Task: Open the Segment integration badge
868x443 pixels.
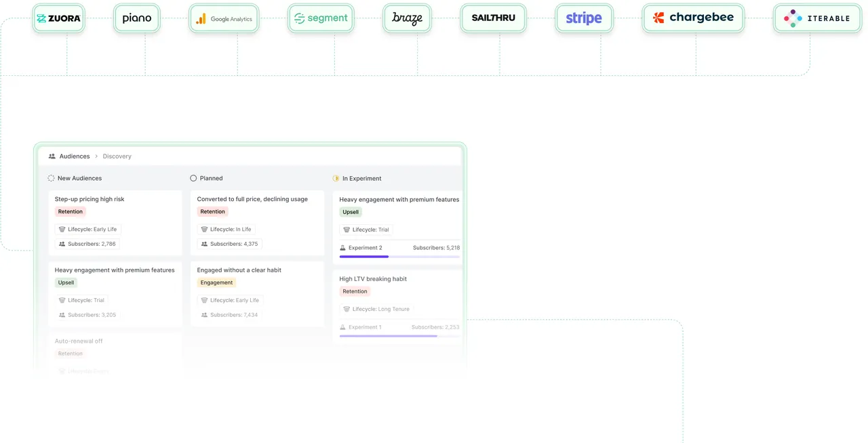Action: pos(321,18)
